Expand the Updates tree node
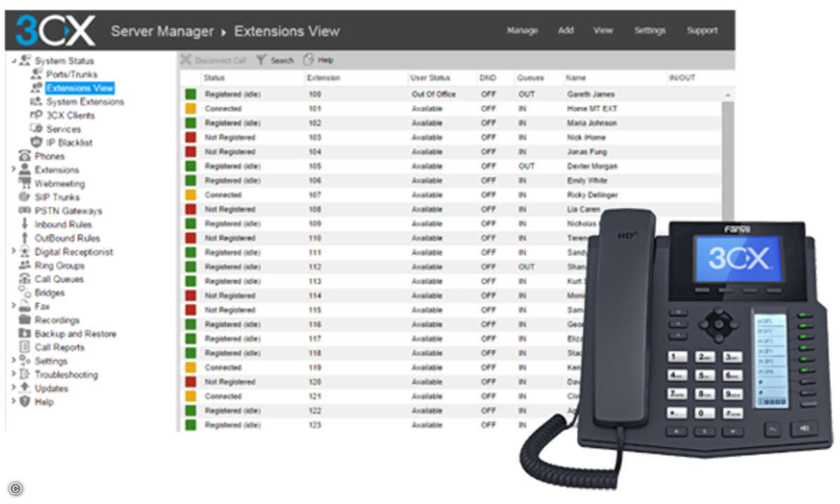This screenshot has width=840, height=504. point(13,388)
